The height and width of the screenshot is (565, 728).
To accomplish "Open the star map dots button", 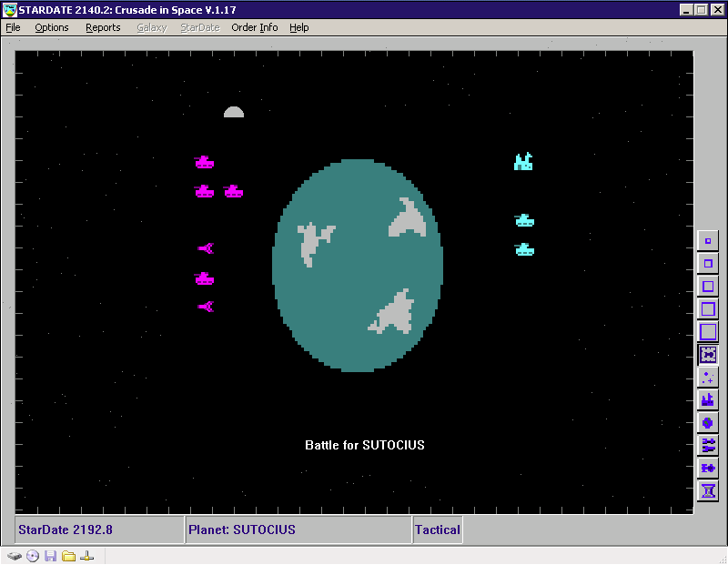I will click(x=708, y=378).
